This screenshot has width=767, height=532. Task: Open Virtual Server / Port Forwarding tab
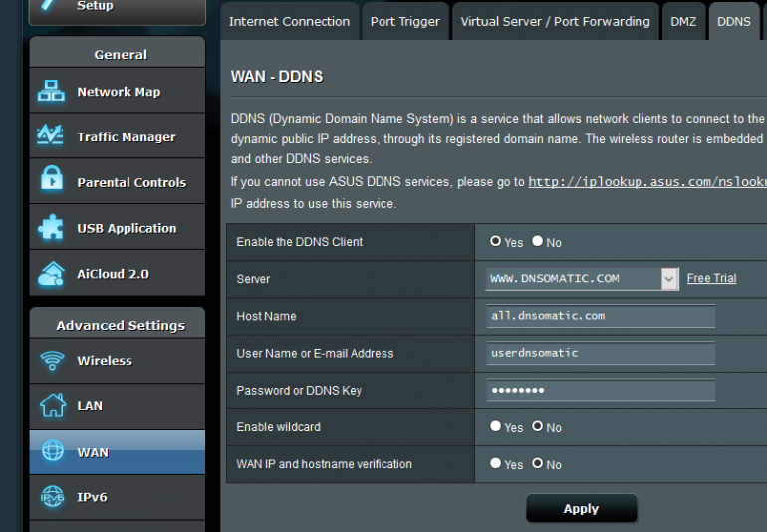coord(555,22)
